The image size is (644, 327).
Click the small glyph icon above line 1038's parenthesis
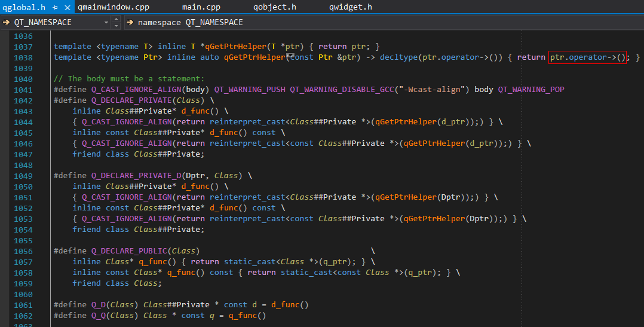coord(290,55)
